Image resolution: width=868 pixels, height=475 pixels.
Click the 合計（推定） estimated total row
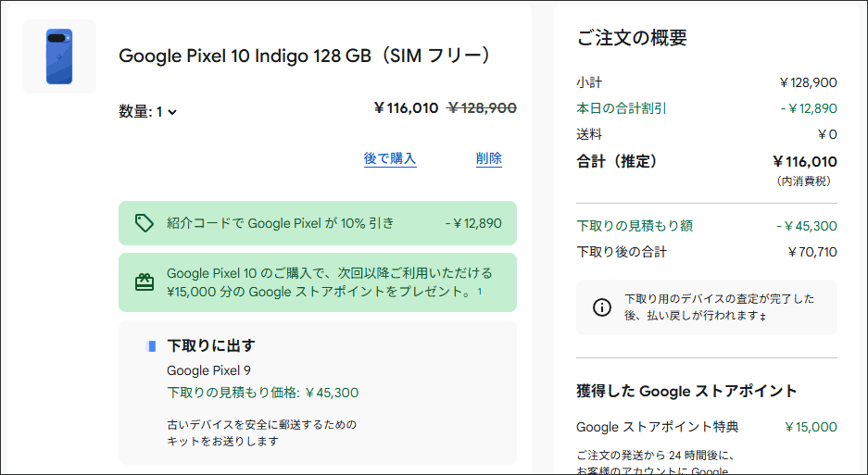[706, 161]
